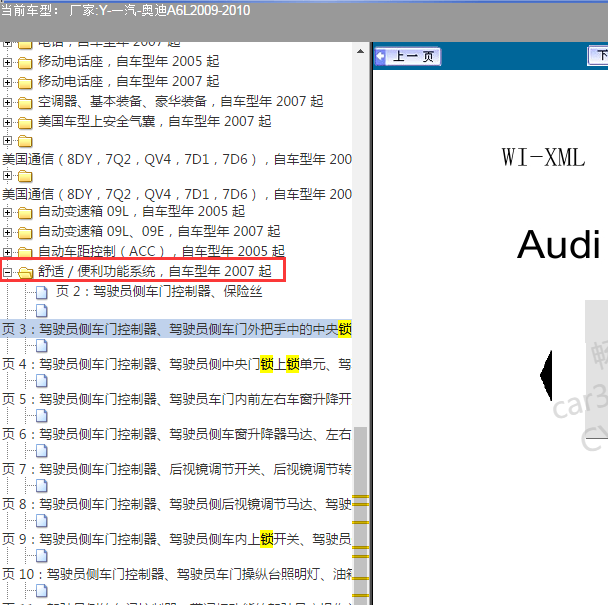The width and height of the screenshot is (608, 605).
Task: Open 页 2：驾驶员侧车门控制器、保险丝
Action: point(159,292)
